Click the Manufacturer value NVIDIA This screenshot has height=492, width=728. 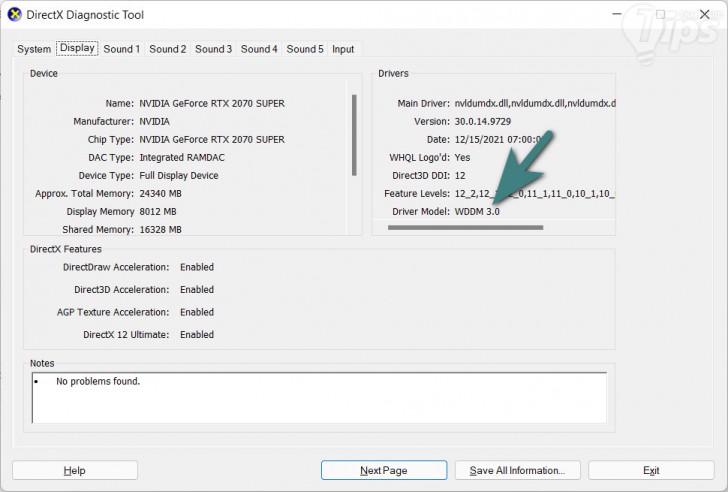[155, 122]
